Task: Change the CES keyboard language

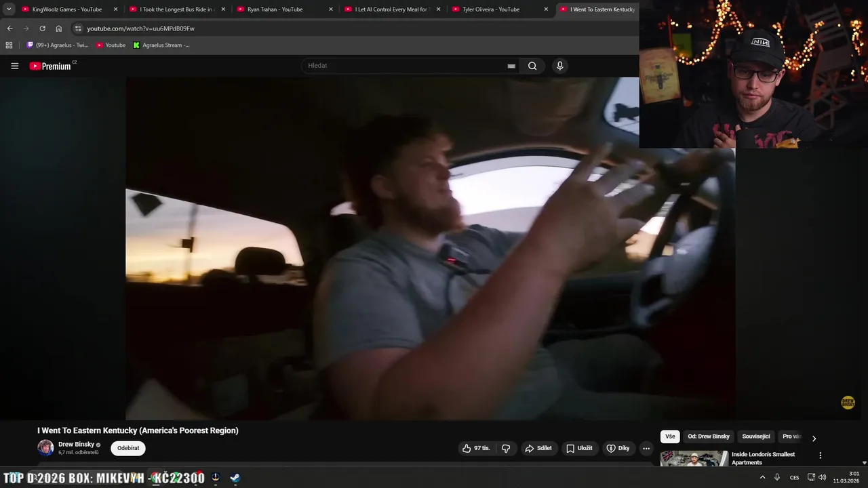Action: click(x=794, y=477)
